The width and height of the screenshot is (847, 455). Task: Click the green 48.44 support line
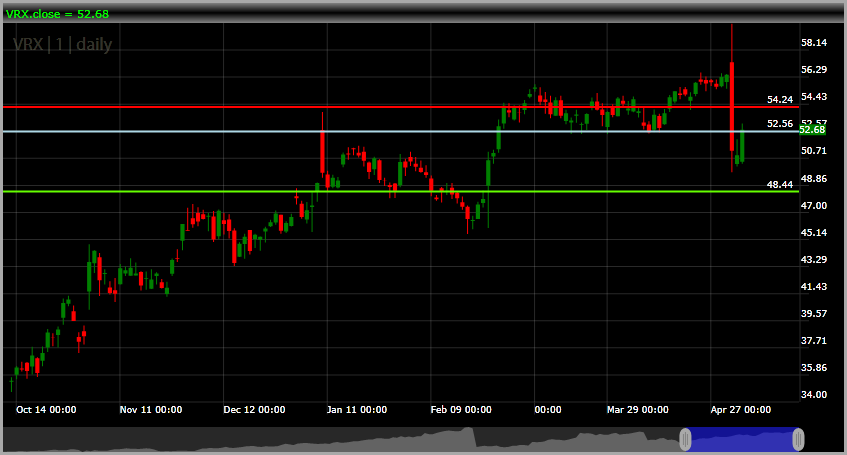pyautogui.click(x=401, y=191)
